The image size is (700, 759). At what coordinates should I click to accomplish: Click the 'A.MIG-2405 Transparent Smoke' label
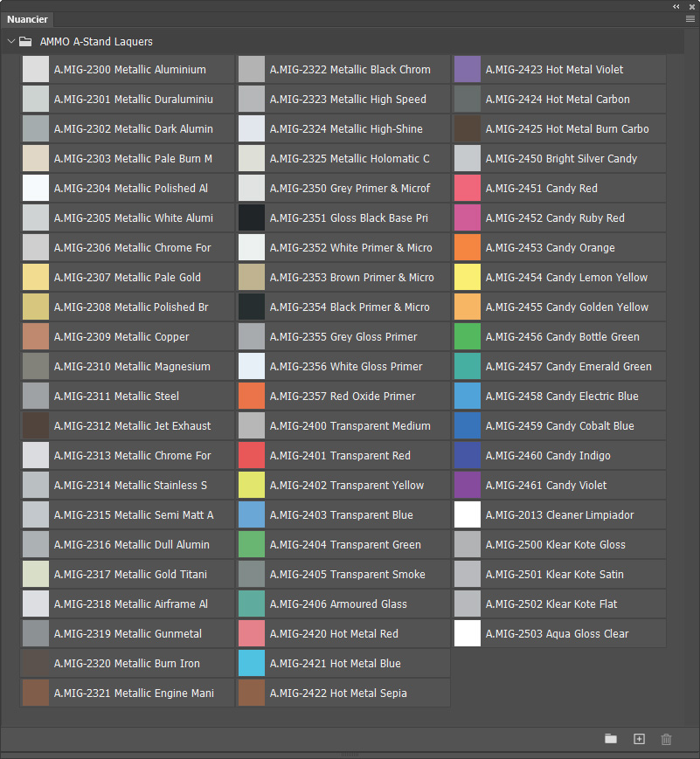(347, 574)
